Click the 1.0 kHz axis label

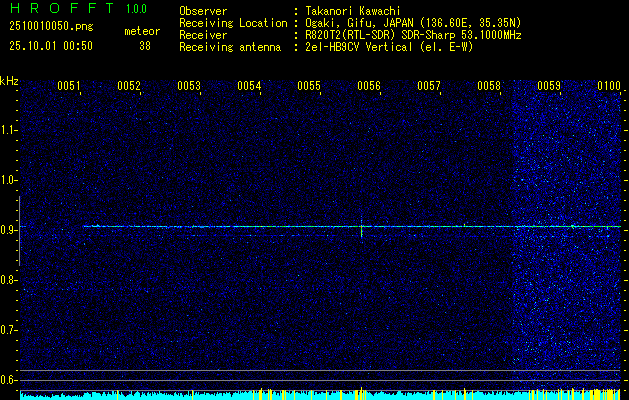point(8,180)
